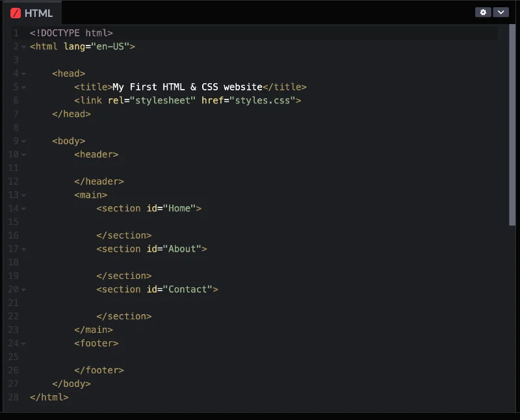Toggle the title fold arrow on line 5
Viewport: 520px width, 420px height.
[23, 88]
